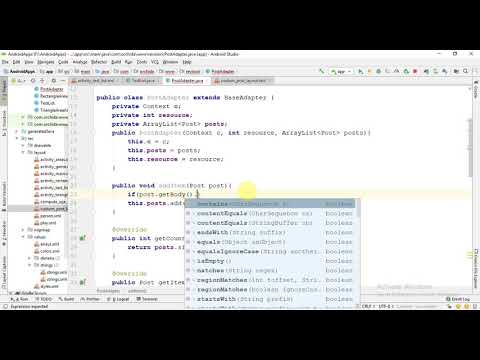This screenshot has height=360, width=480.
Task: Click the locate-target icon in project pane
Action: (33, 81)
